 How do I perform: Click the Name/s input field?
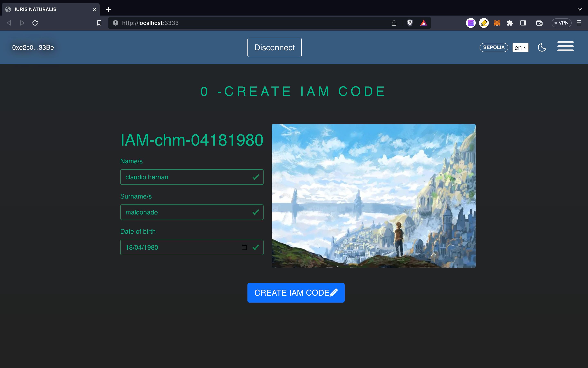(192, 177)
